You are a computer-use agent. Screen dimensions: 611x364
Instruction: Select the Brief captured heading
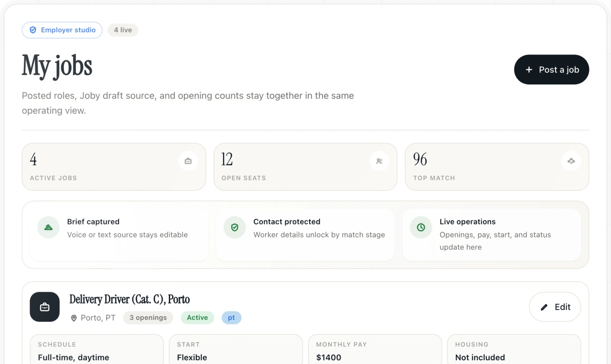(93, 222)
